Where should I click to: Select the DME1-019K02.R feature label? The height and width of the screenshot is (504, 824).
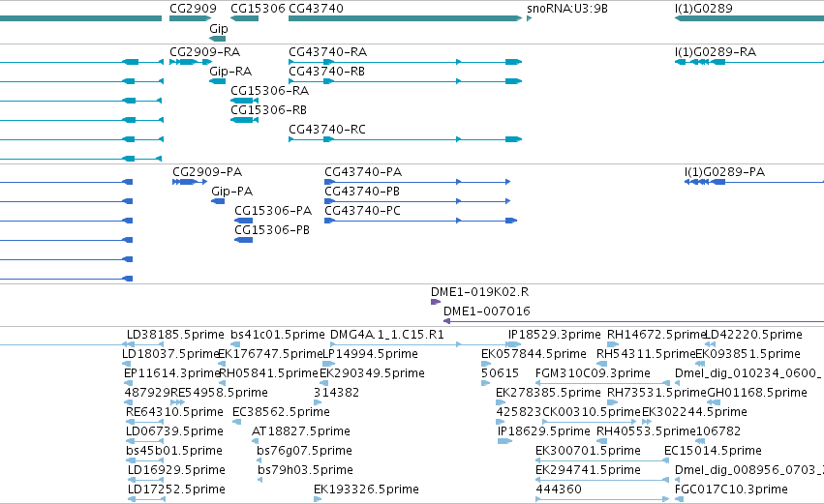point(479,292)
